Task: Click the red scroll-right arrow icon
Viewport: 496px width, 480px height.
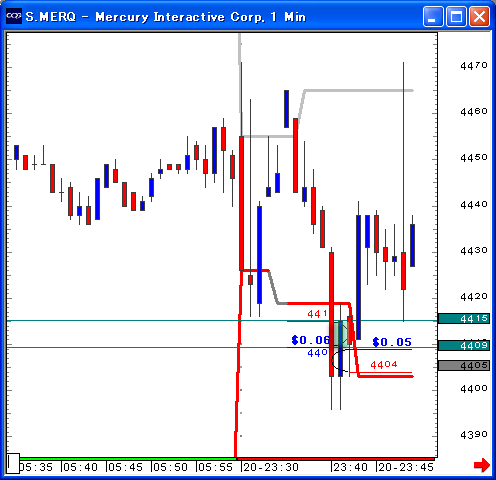Action: [x=482, y=465]
